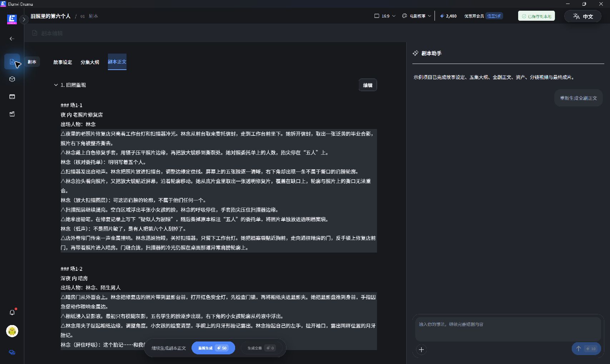
Task: Click the ### 场1-1 heading
Action: tap(71, 105)
